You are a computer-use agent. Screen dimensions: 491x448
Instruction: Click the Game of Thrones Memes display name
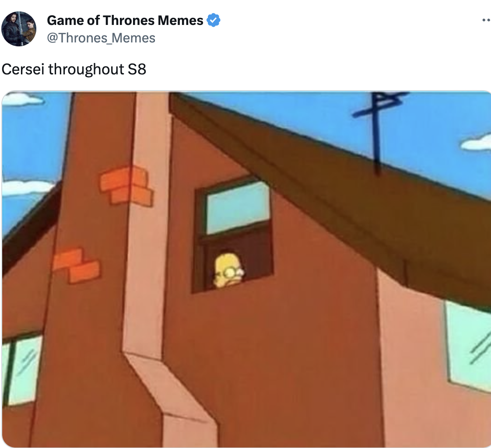tap(125, 21)
